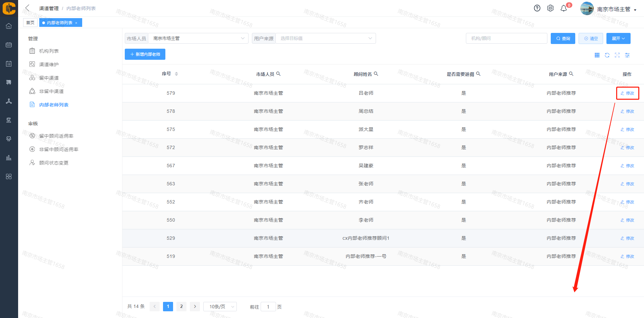Click the grid density icon
The image size is (644, 318).
[x=597, y=55]
